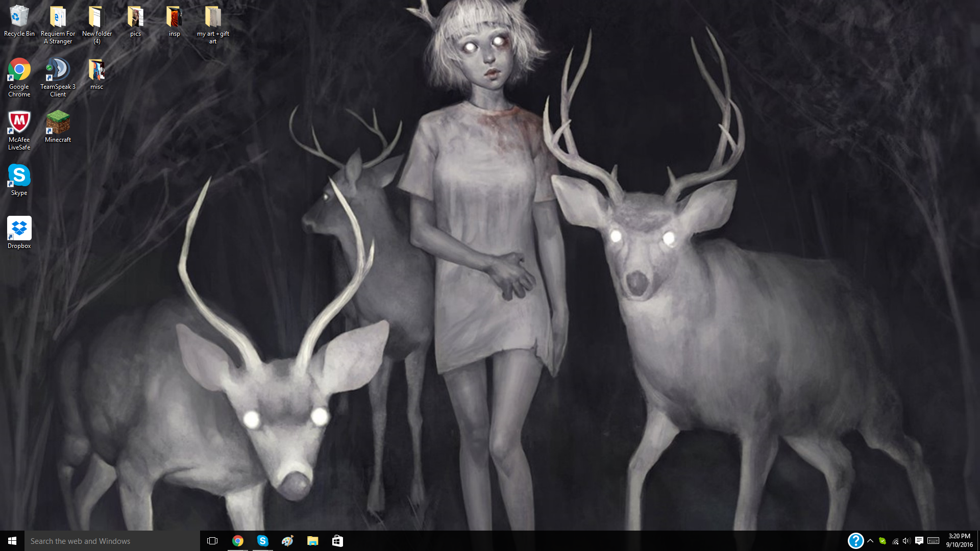
Task: Switch to Skype in the taskbar
Action: coord(262,541)
